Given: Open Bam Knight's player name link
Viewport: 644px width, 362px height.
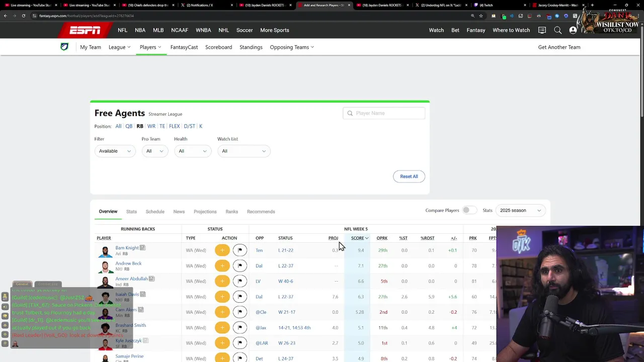Looking at the screenshot, I should coord(127,248).
